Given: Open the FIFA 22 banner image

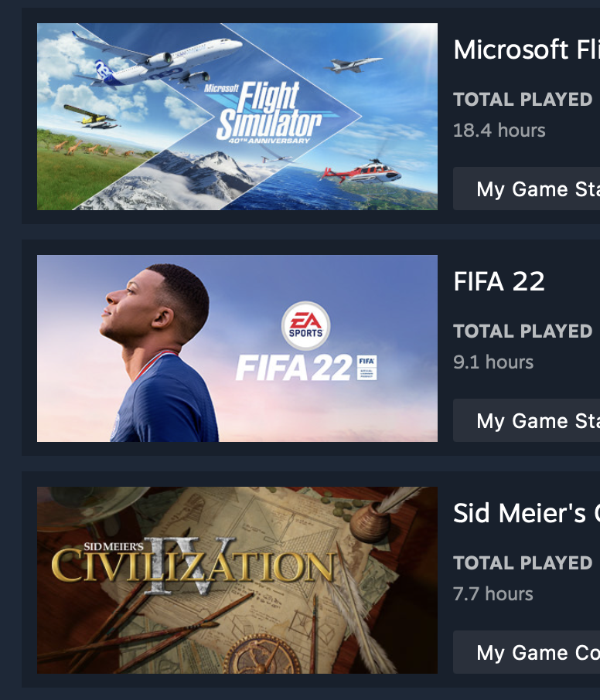Looking at the screenshot, I should click(237, 348).
